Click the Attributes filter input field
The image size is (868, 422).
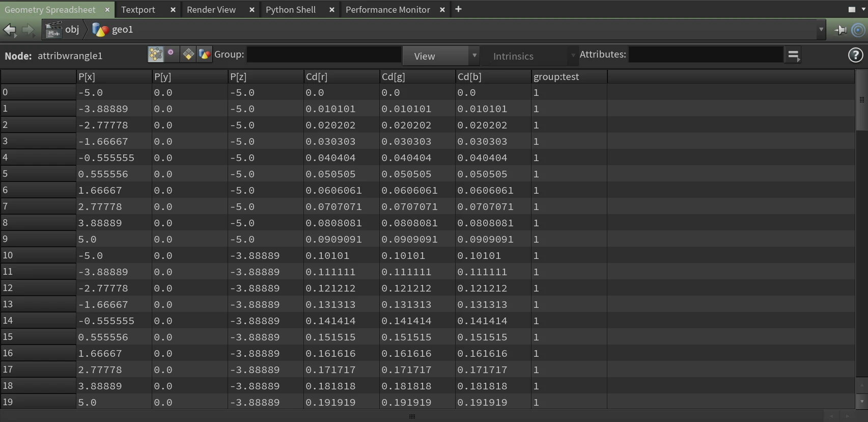tap(706, 55)
